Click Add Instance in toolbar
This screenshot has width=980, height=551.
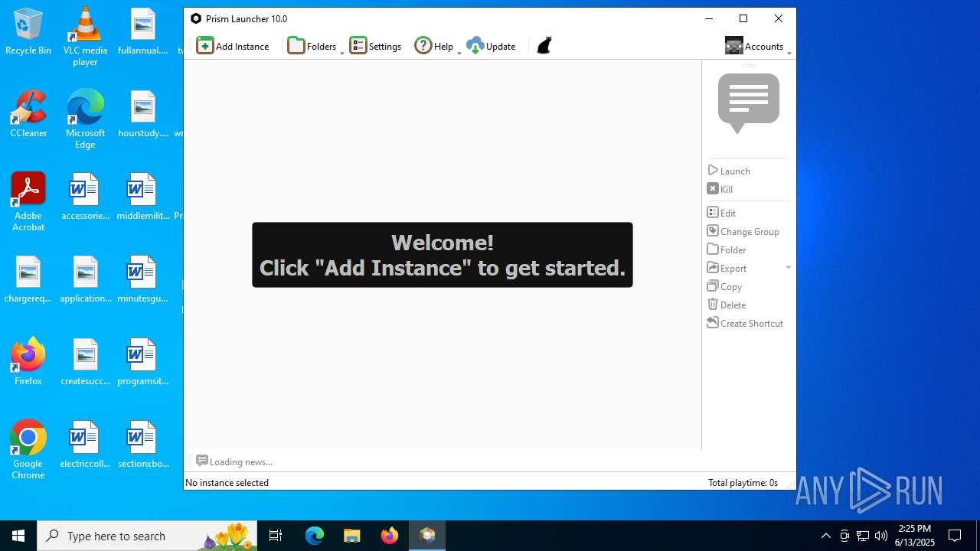point(233,46)
